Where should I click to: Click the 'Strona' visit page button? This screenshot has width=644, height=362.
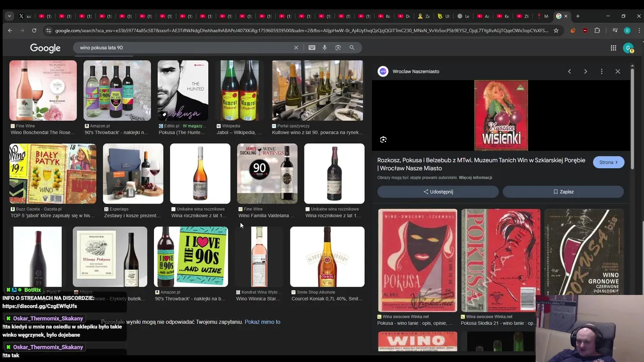click(x=608, y=162)
